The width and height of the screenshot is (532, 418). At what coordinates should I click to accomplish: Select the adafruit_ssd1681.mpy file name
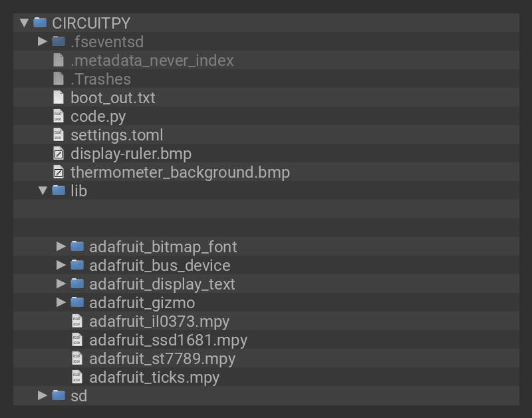(x=168, y=340)
